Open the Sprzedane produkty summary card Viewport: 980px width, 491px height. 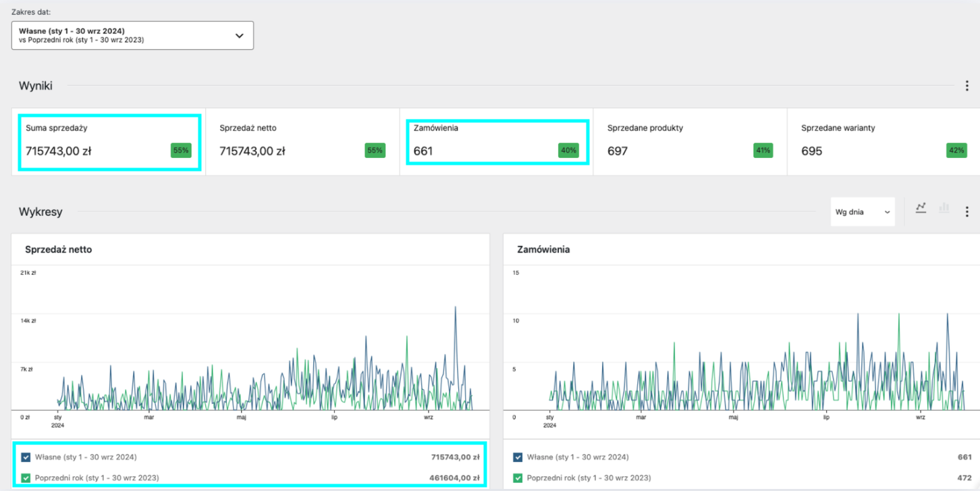click(x=690, y=142)
